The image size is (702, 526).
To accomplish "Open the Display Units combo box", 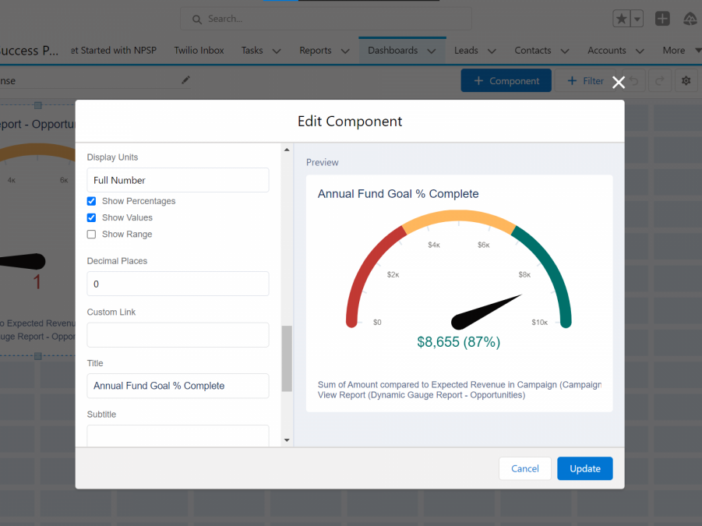I will tap(178, 180).
